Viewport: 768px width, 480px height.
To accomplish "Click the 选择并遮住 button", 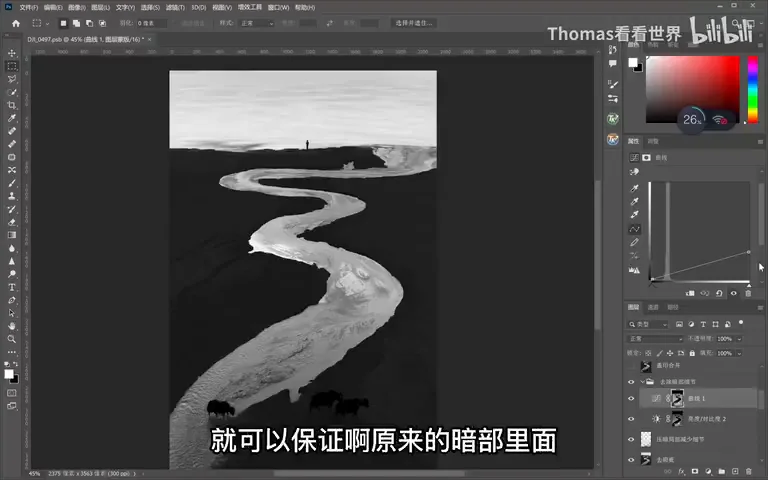I will pyautogui.click(x=414, y=23).
